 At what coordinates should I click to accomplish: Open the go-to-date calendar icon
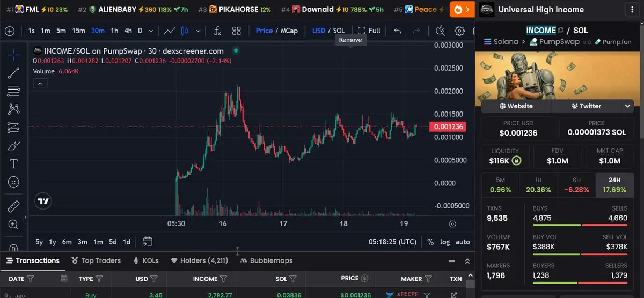[x=148, y=242]
